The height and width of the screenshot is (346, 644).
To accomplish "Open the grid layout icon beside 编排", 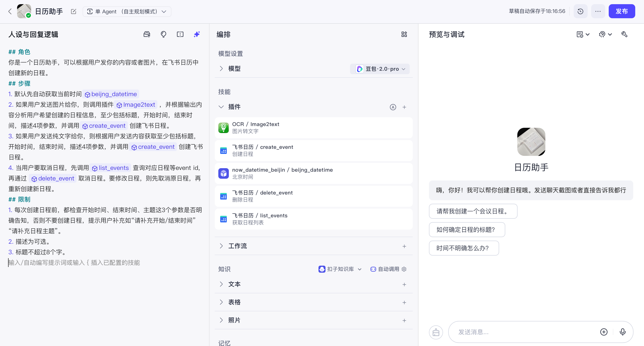I will point(404,34).
